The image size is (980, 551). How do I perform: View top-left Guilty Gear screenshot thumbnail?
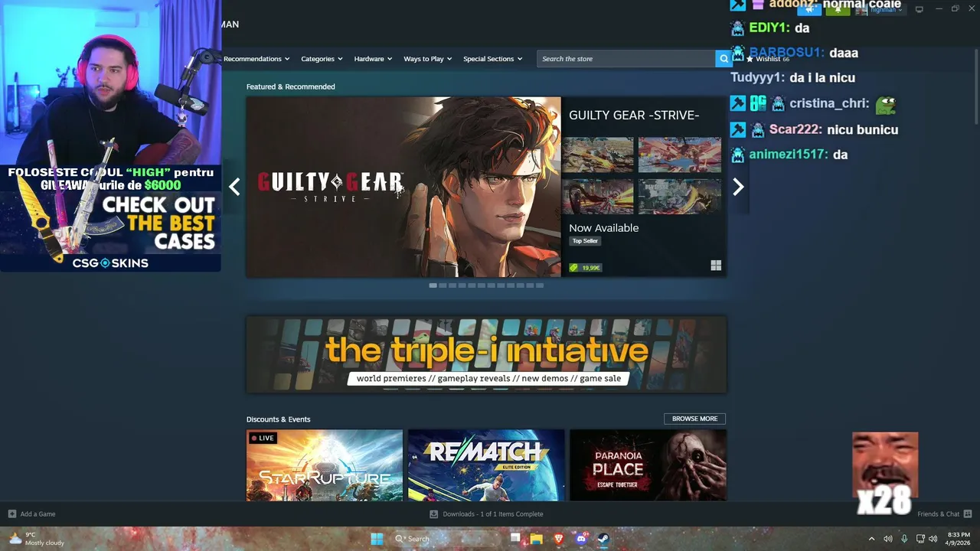pyautogui.click(x=598, y=155)
